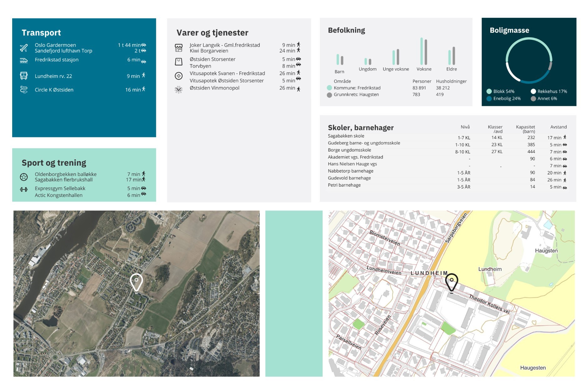Click the Roseveien street label on map

(383, 325)
